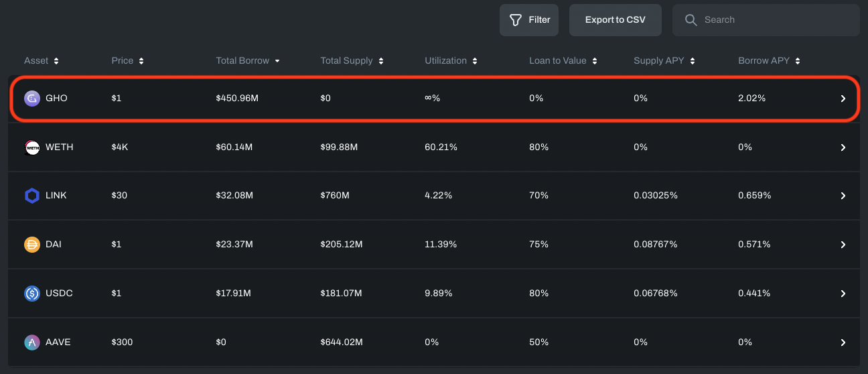The width and height of the screenshot is (868, 374).
Task: Click WETH total supply $99.88M
Action: point(339,147)
